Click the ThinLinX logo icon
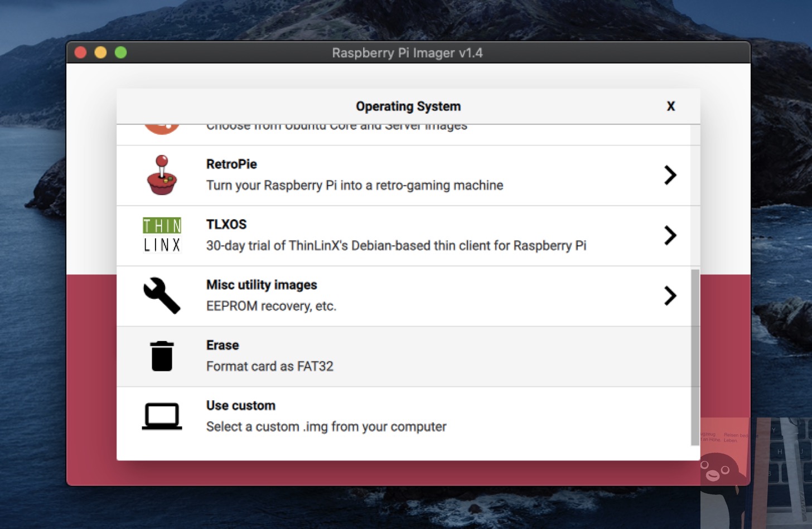Image resolution: width=812 pixels, height=529 pixels. pos(162,235)
